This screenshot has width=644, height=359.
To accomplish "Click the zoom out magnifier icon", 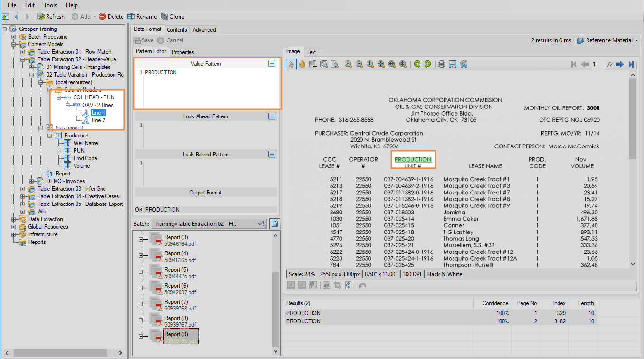I will point(359,64).
